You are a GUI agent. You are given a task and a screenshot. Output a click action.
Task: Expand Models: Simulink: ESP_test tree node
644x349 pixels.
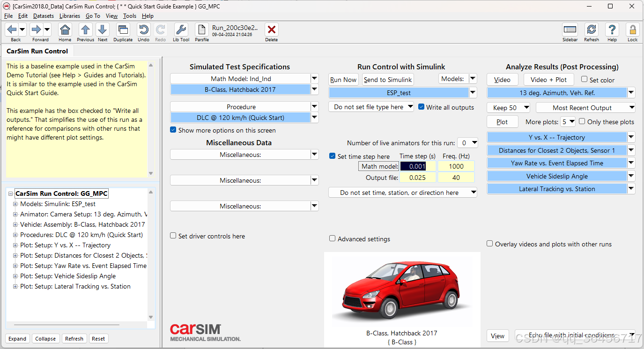click(x=15, y=204)
